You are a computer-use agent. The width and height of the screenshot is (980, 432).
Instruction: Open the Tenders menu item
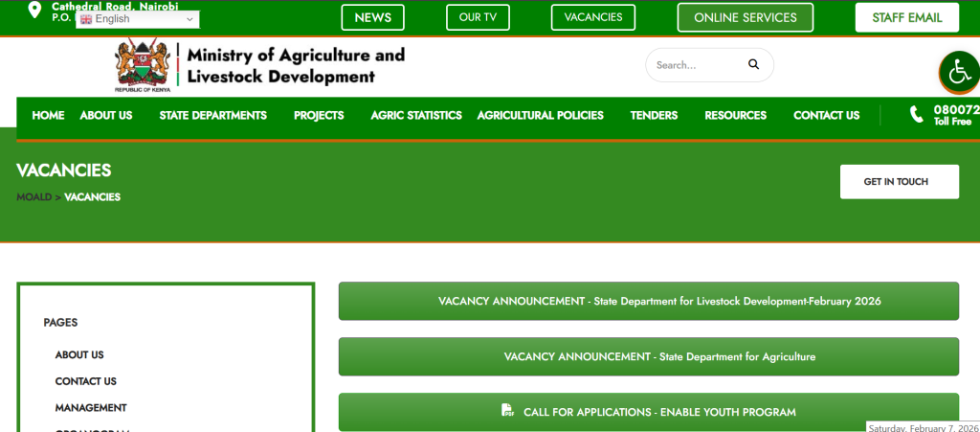pos(654,115)
